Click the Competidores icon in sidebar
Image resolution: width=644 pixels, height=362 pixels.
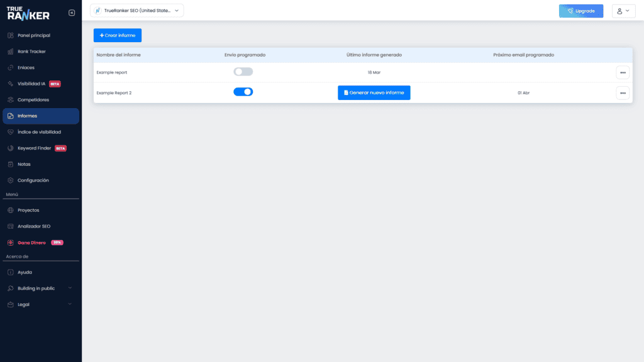coord(11,100)
